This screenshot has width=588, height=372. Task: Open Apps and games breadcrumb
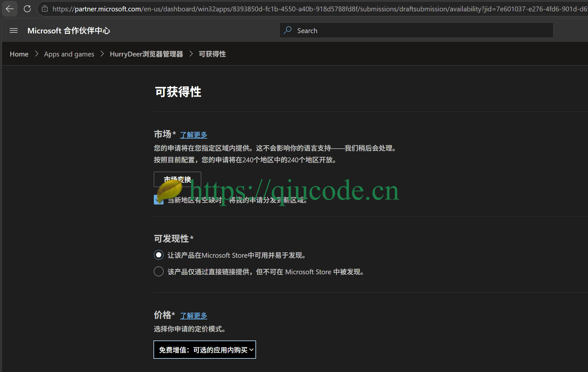pos(69,54)
